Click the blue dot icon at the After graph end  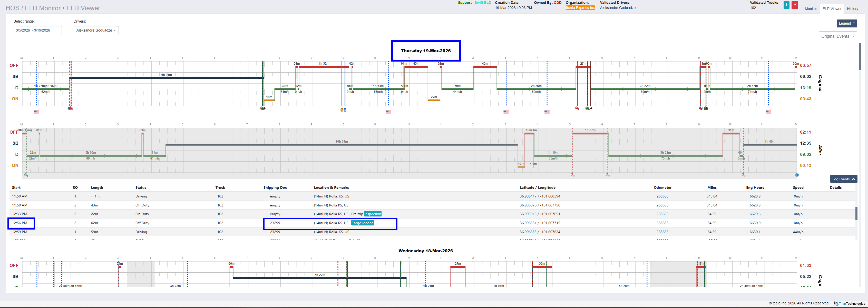(x=797, y=175)
